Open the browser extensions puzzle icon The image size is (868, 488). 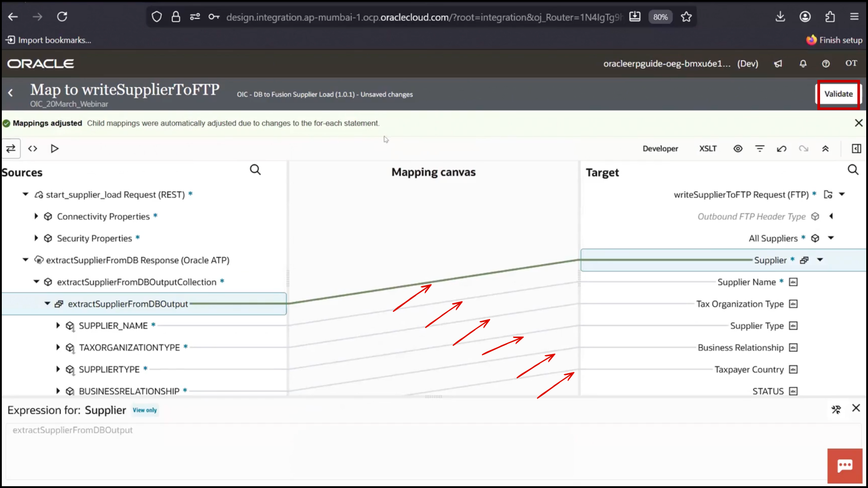(830, 17)
